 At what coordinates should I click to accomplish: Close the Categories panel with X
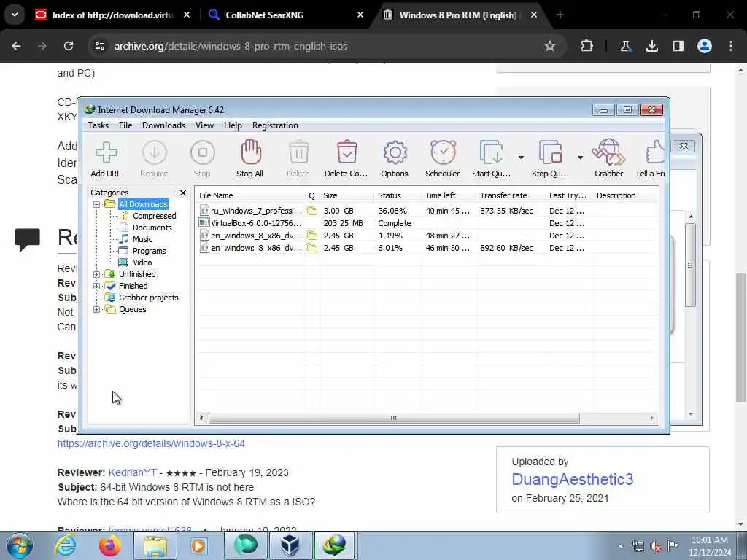pyautogui.click(x=183, y=192)
